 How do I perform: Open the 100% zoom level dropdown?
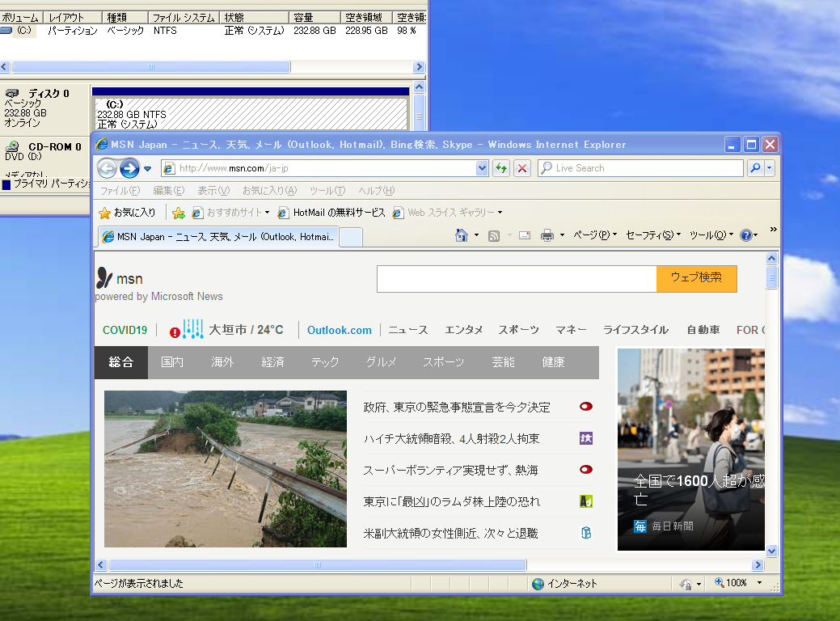759,583
